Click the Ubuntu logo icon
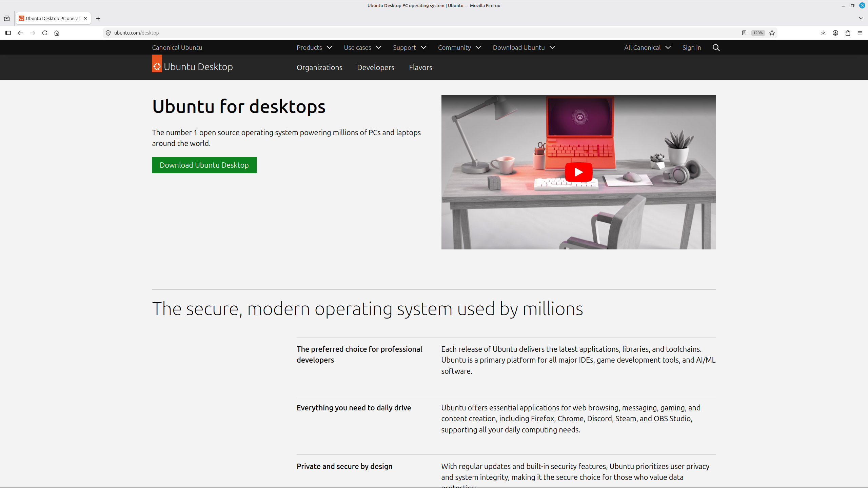This screenshot has width=868, height=488. tap(157, 64)
